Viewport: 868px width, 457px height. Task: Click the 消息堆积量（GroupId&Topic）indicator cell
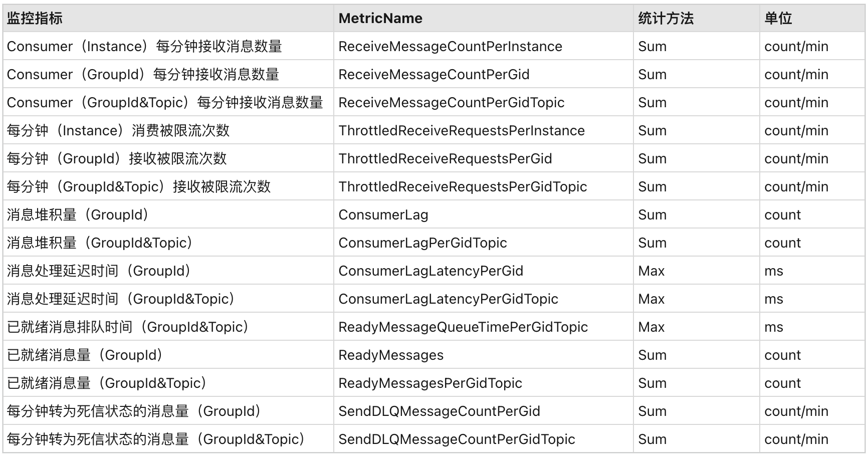(100, 243)
